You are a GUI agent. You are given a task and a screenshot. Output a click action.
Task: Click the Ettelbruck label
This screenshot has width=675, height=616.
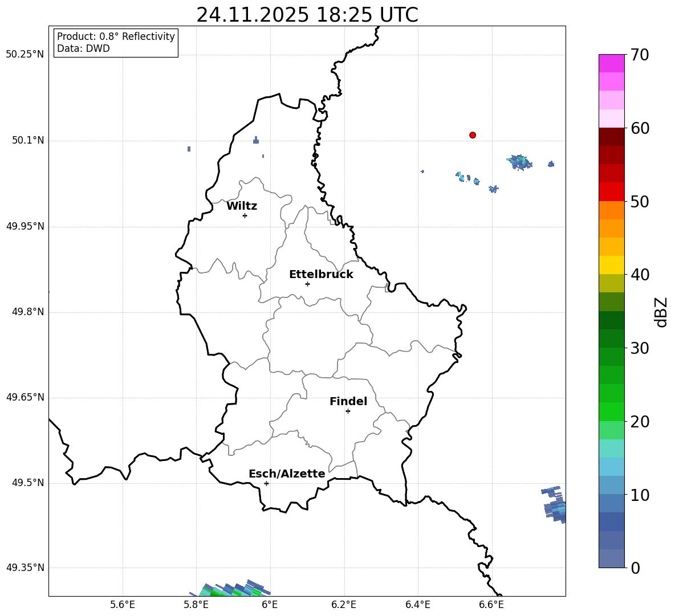point(321,275)
